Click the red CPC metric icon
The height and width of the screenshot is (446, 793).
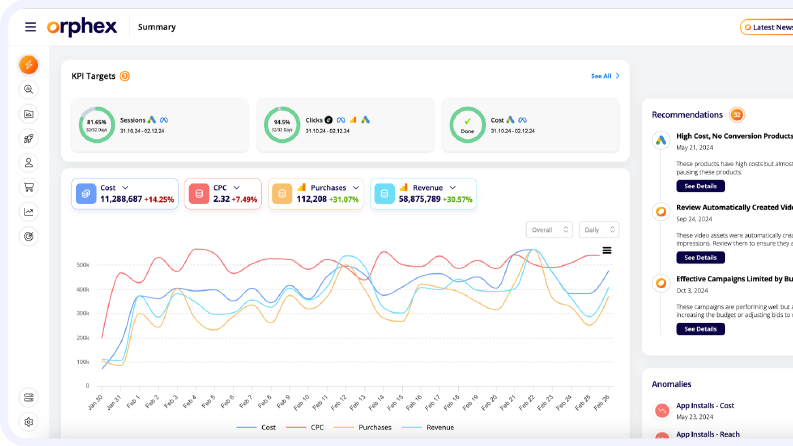pos(199,194)
